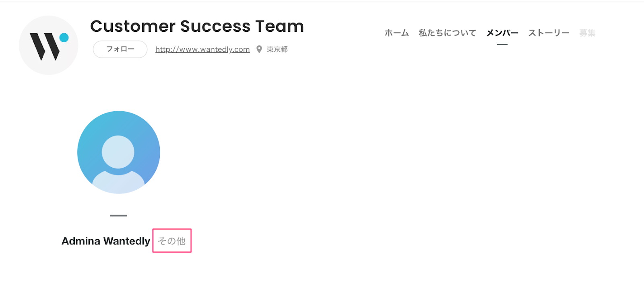Open the http://www.wantedly.com link
Viewport: 644px width, 281px height.
(x=202, y=49)
